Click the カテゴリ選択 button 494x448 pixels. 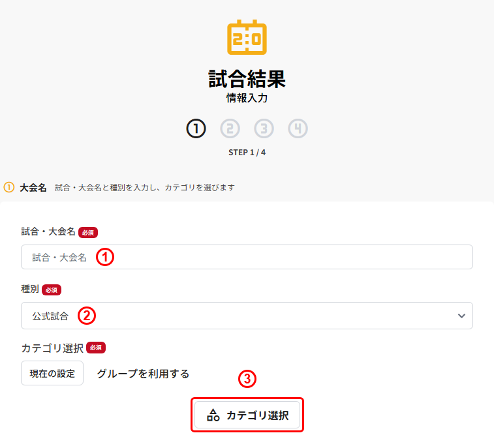coord(247,415)
